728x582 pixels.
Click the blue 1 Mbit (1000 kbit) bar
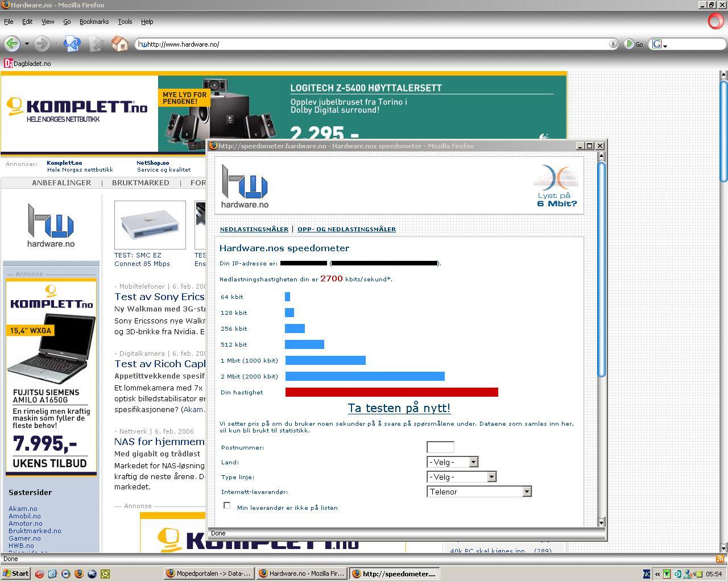pos(325,360)
